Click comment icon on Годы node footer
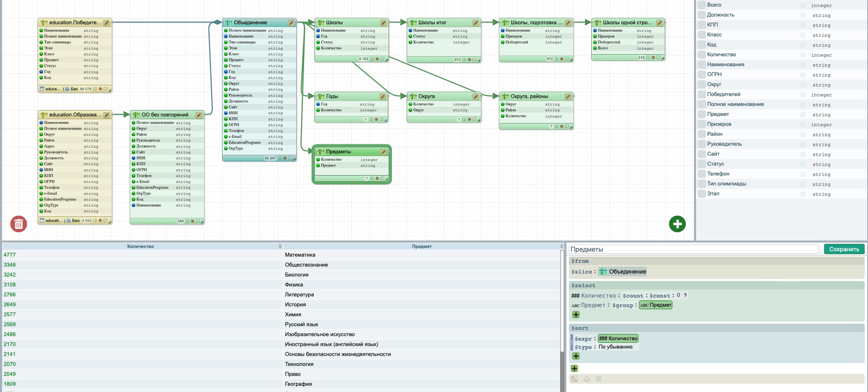The height and width of the screenshot is (392, 868). click(x=382, y=120)
